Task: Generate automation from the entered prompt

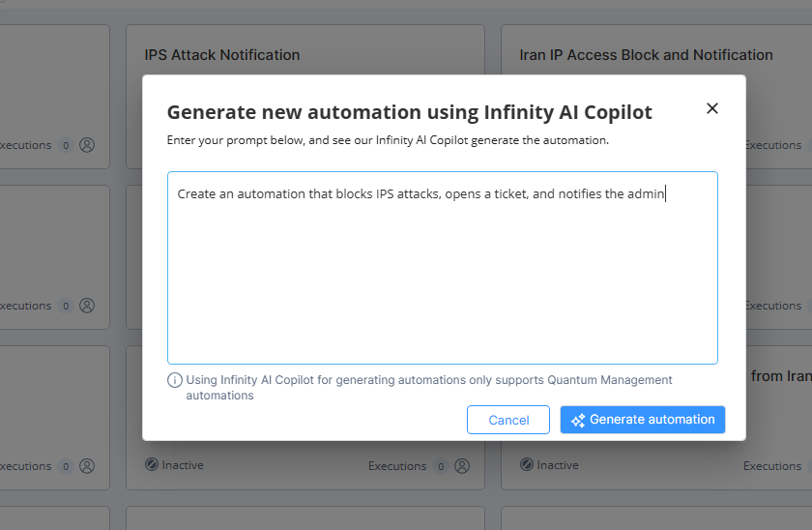Action: click(x=642, y=420)
